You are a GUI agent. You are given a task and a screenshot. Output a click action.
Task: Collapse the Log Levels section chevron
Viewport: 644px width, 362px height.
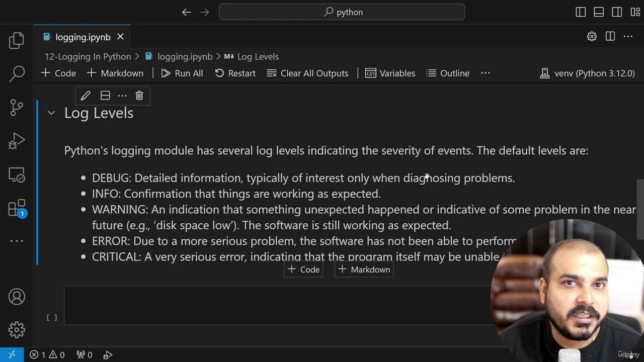(51, 113)
